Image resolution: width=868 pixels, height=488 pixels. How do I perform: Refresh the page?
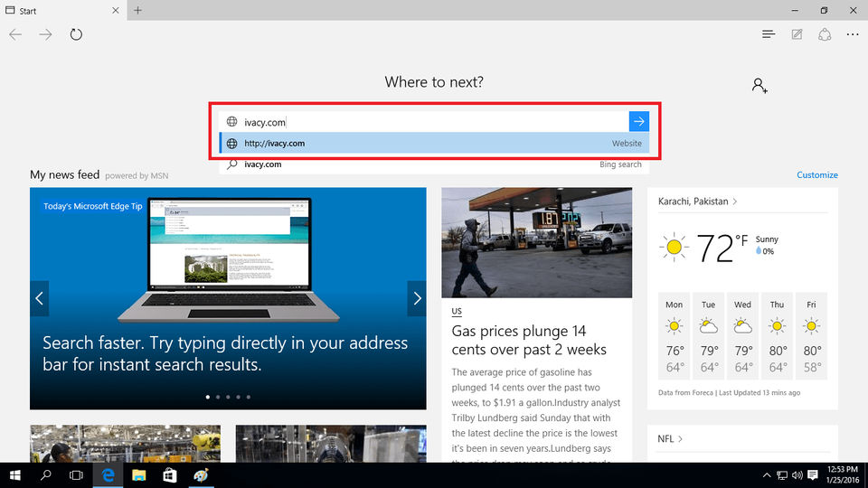[76, 34]
